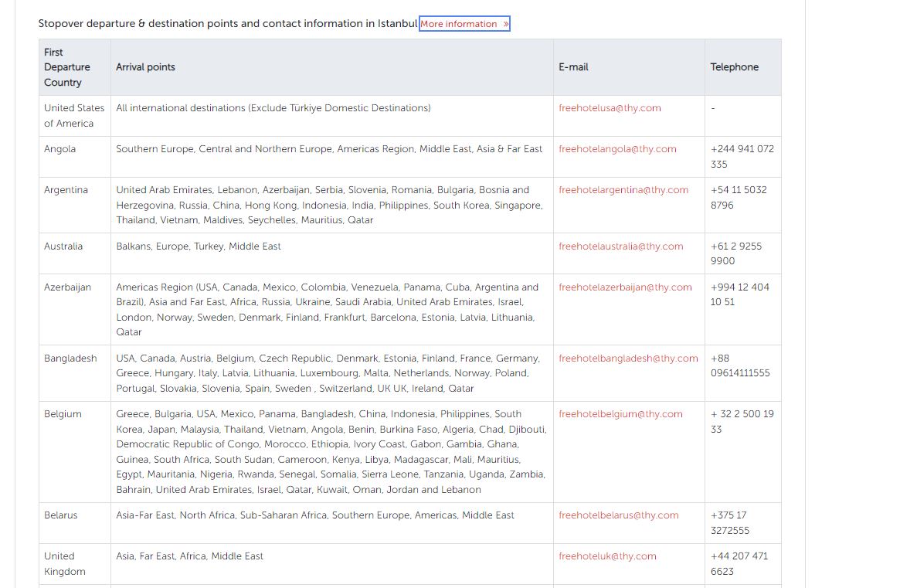Click the Argentina country cell

(x=66, y=190)
